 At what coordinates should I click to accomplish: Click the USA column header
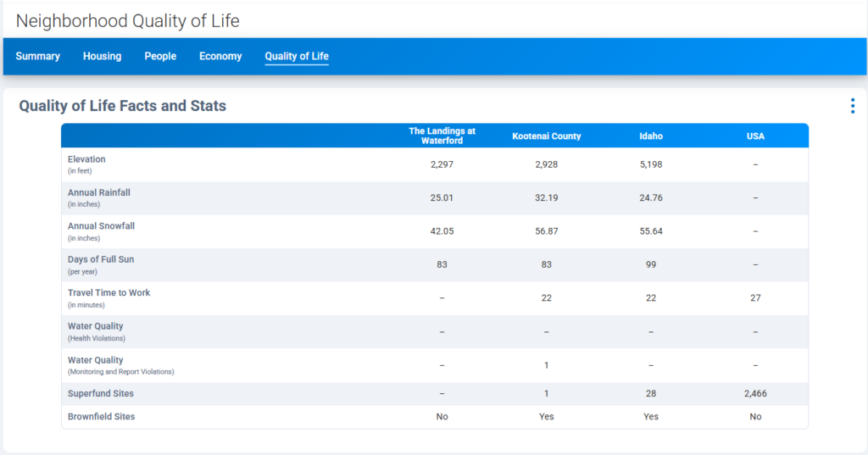point(755,136)
